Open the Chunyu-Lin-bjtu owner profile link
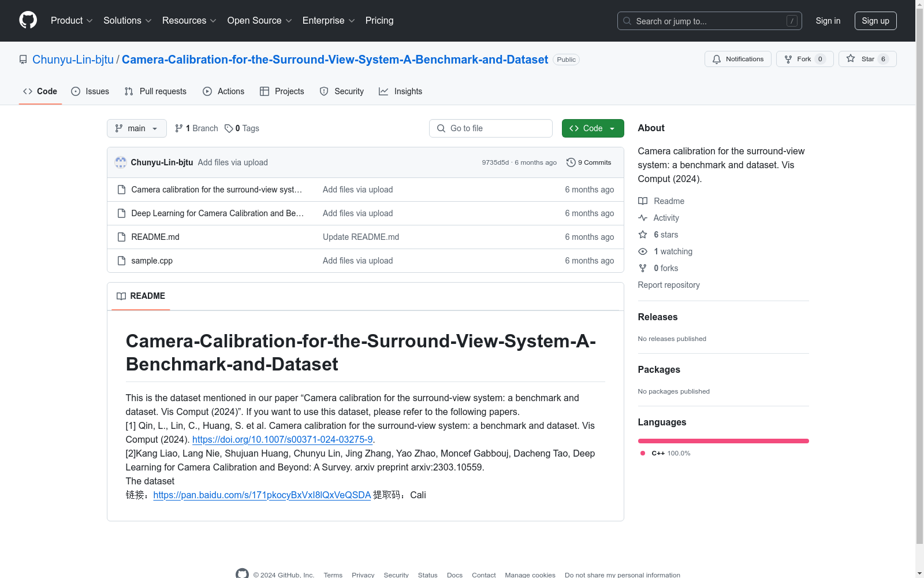Image resolution: width=924 pixels, height=578 pixels. coord(73,60)
